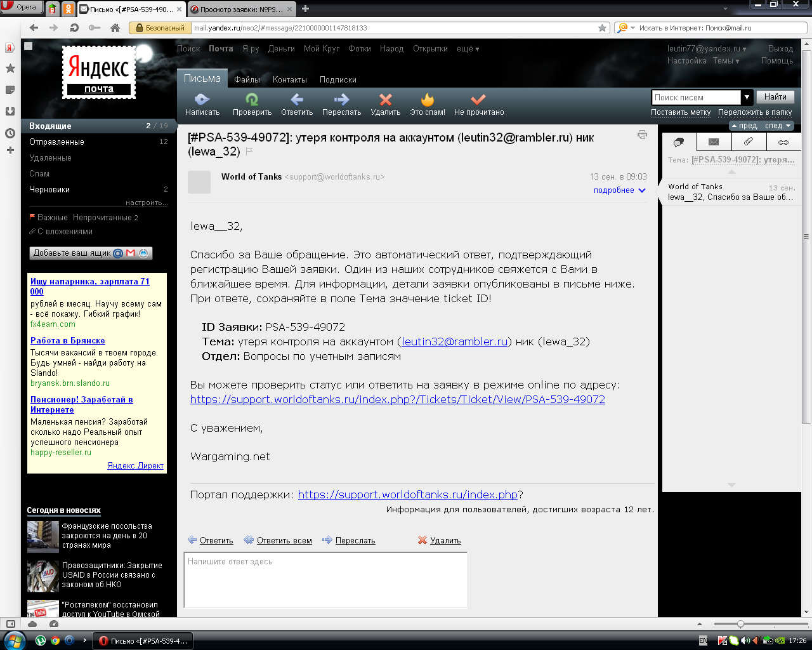Click Opera back navigation arrow

click(34, 28)
